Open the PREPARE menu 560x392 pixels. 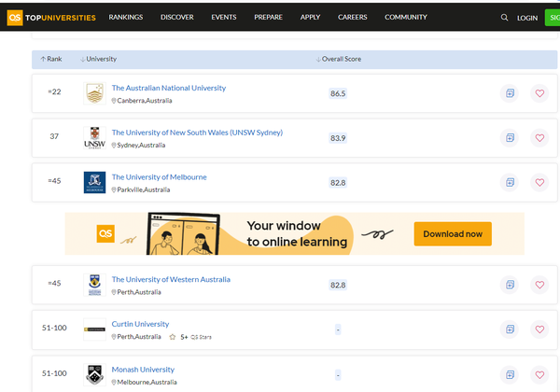click(x=268, y=17)
